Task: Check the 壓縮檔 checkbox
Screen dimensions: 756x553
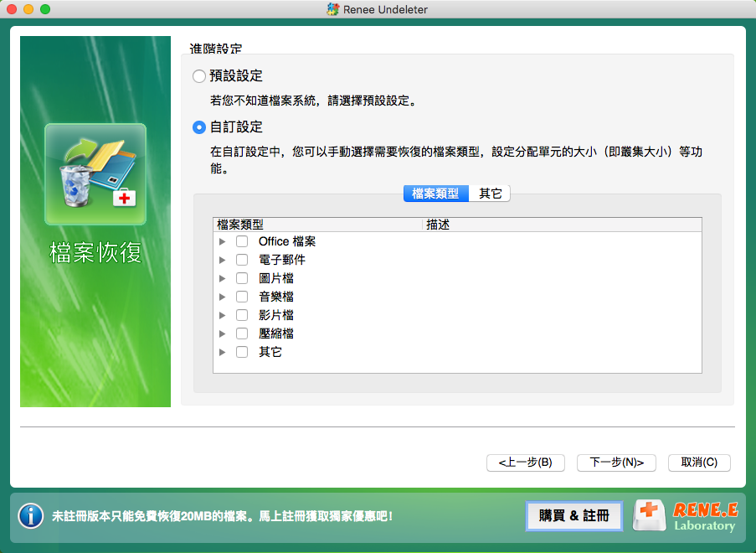Action: (242, 333)
